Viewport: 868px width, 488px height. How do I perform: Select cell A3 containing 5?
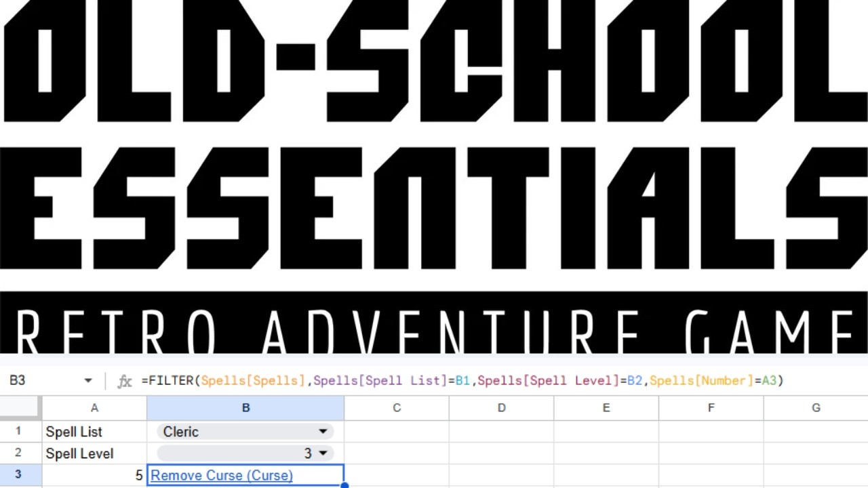94,475
